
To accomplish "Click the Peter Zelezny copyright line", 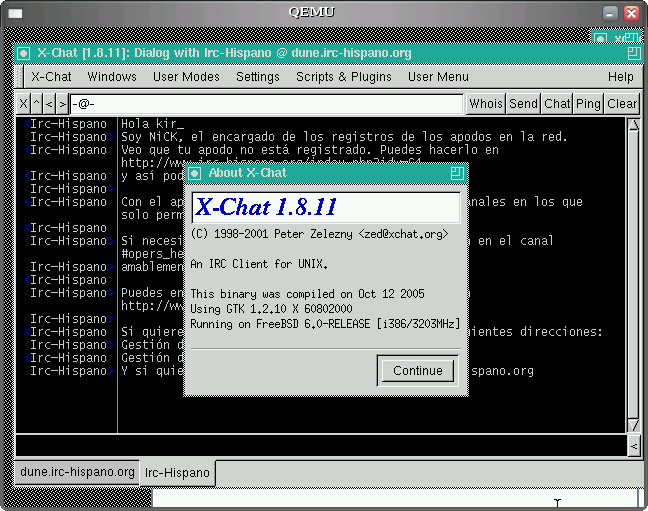I will (x=319, y=234).
